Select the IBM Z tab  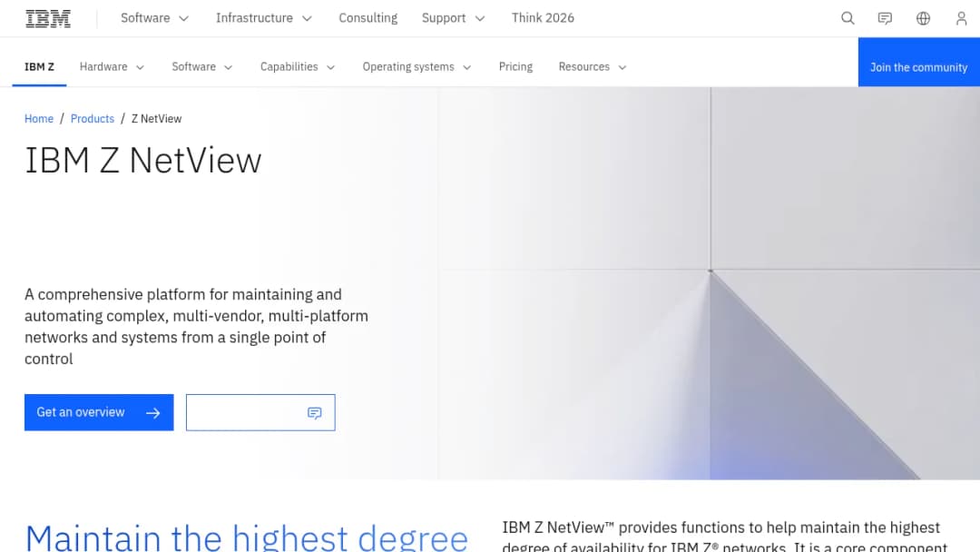(39, 67)
